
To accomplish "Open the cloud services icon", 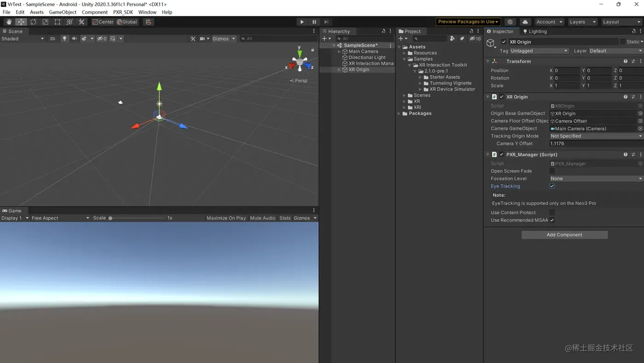I will [x=525, y=22].
